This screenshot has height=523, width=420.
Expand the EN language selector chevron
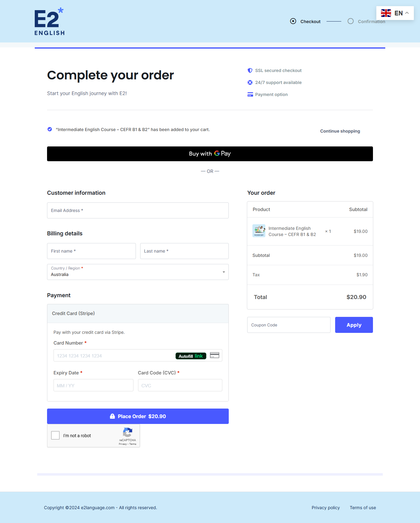(407, 13)
